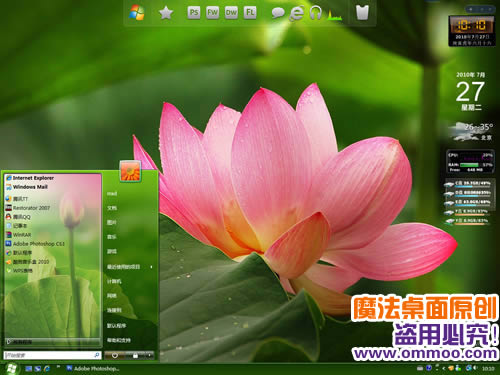Open the chat bubble icon in dock
The image size is (500, 375).
click(x=278, y=13)
